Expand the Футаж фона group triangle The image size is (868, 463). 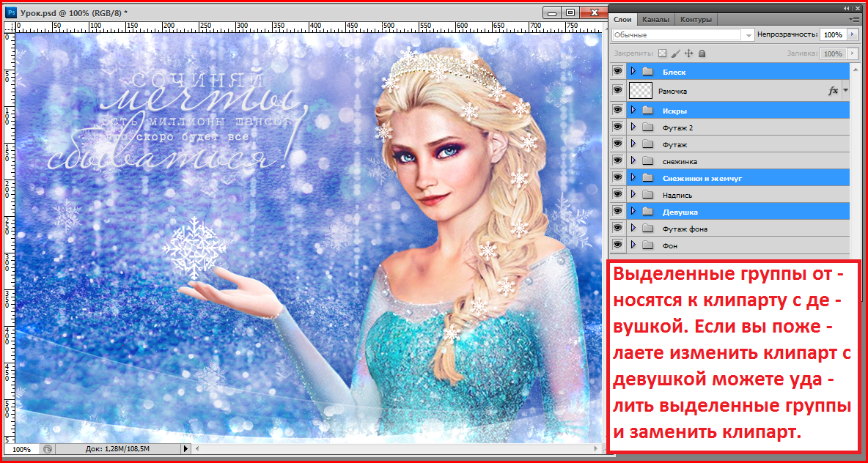point(634,229)
